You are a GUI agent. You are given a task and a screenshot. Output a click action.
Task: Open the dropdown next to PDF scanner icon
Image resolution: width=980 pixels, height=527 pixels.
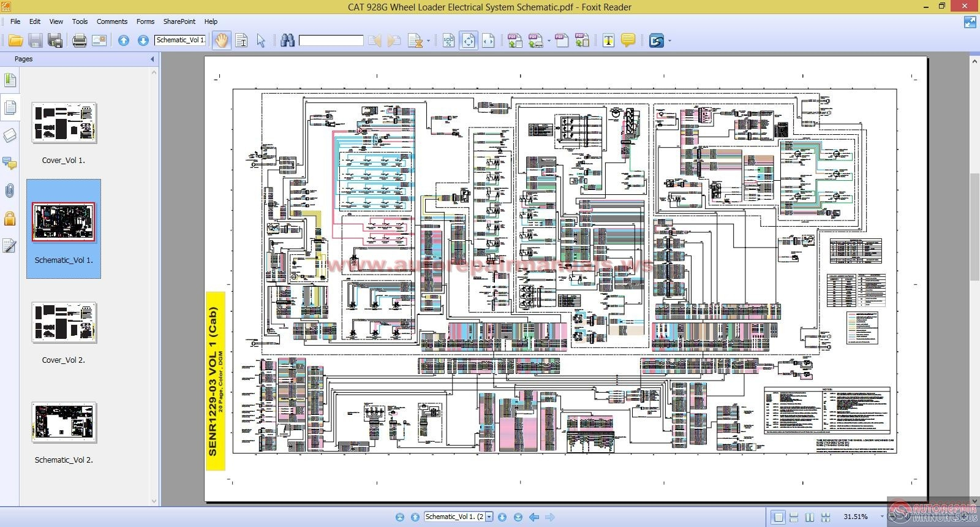(549, 41)
